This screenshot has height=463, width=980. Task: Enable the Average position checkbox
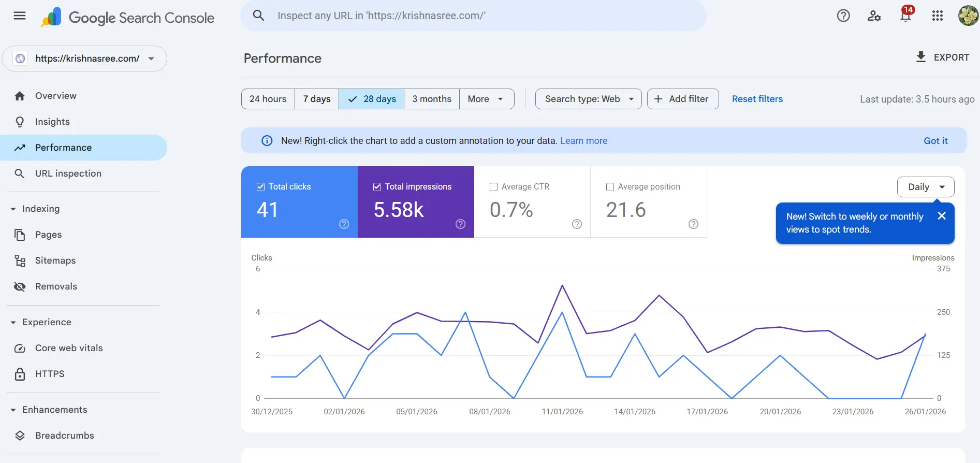click(x=610, y=187)
